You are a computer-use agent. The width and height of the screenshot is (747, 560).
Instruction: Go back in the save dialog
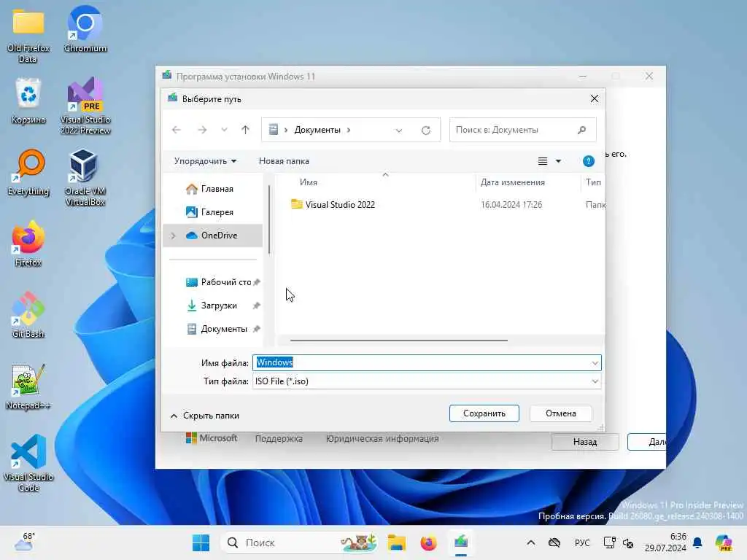point(177,130)
